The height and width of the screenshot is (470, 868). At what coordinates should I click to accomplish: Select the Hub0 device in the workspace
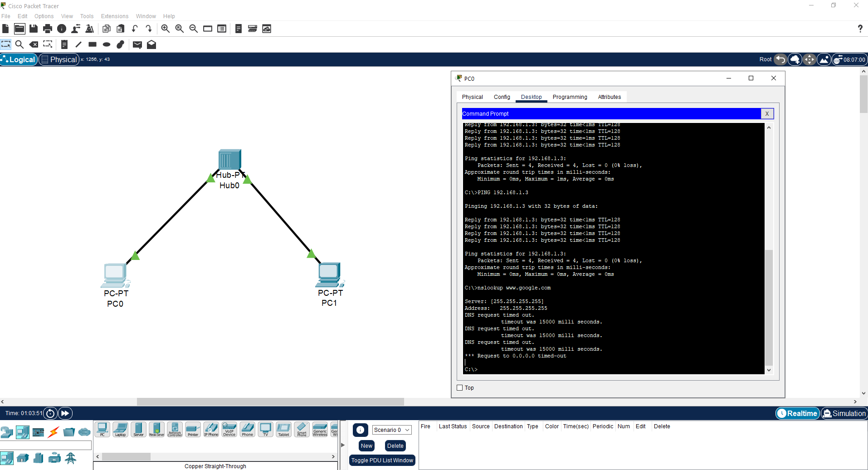[229, 160]
